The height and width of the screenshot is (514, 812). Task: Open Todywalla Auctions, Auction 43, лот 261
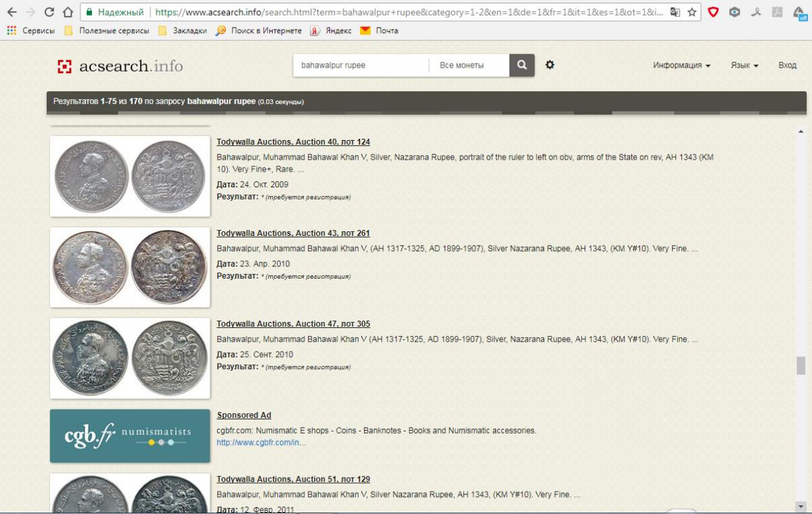(x=293, y=233)
